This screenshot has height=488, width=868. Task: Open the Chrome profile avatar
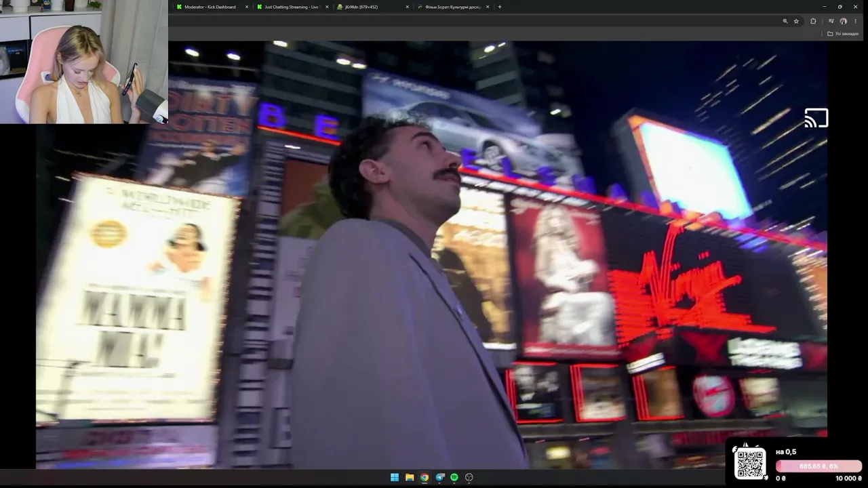pos(843,21)
